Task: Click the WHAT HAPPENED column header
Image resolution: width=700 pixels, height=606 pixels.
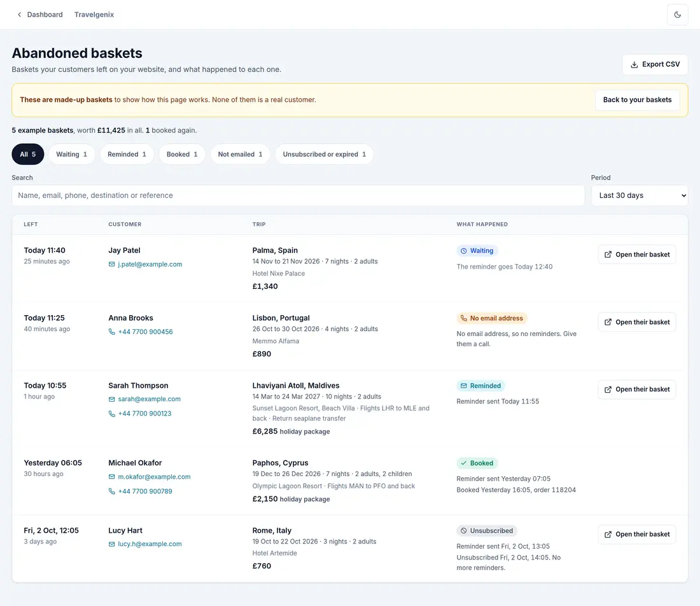Action: 482,224
